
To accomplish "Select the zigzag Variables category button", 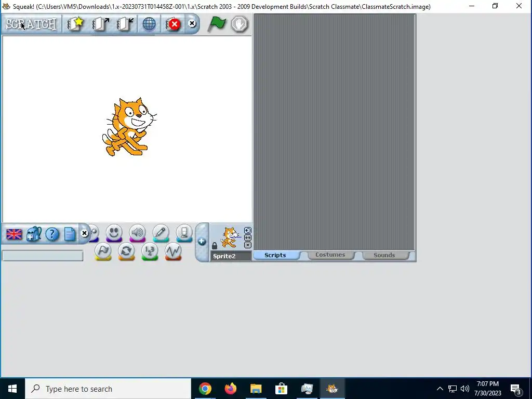I will [x=173, y=252].
